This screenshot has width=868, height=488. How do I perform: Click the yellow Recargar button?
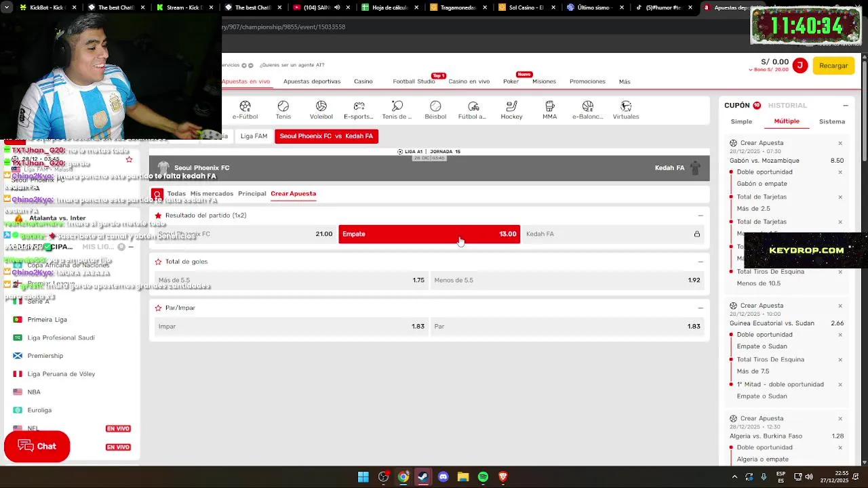(833, 66)
